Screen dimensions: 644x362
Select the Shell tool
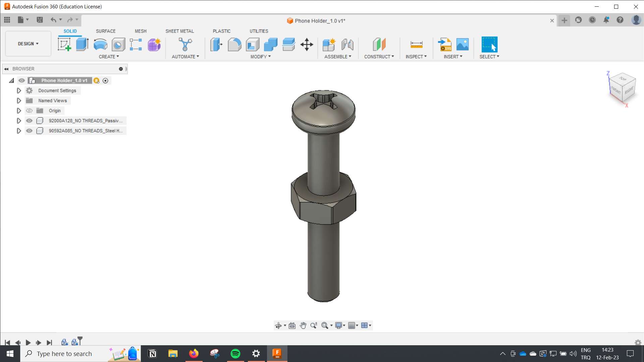coord(253,44)
